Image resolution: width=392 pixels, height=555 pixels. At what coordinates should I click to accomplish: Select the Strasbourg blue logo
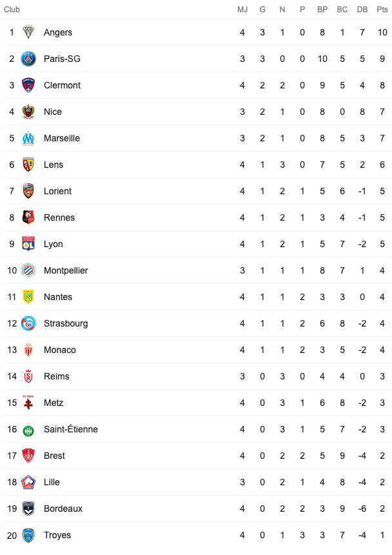click(x=28, y=323)
